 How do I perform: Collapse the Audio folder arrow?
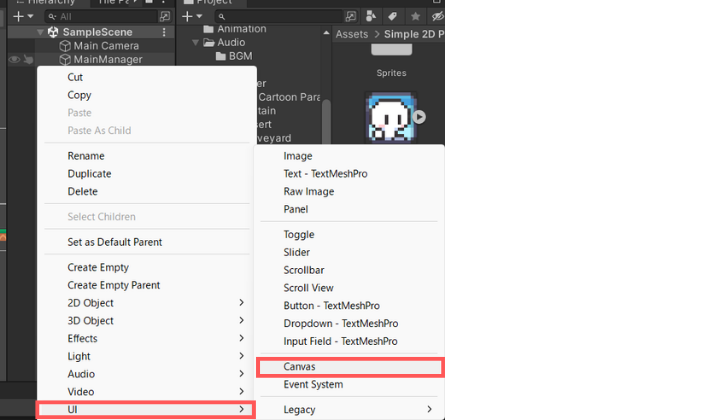pos(197,43)
